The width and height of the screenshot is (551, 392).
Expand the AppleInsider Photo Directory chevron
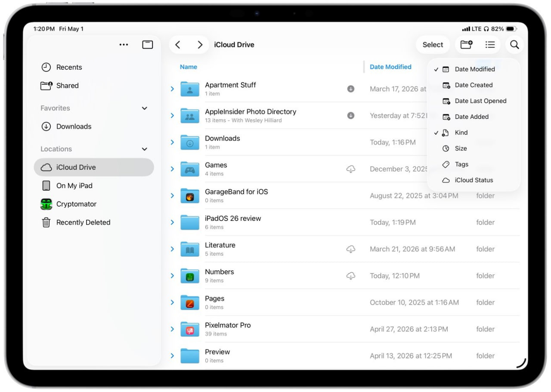point(172,115)
